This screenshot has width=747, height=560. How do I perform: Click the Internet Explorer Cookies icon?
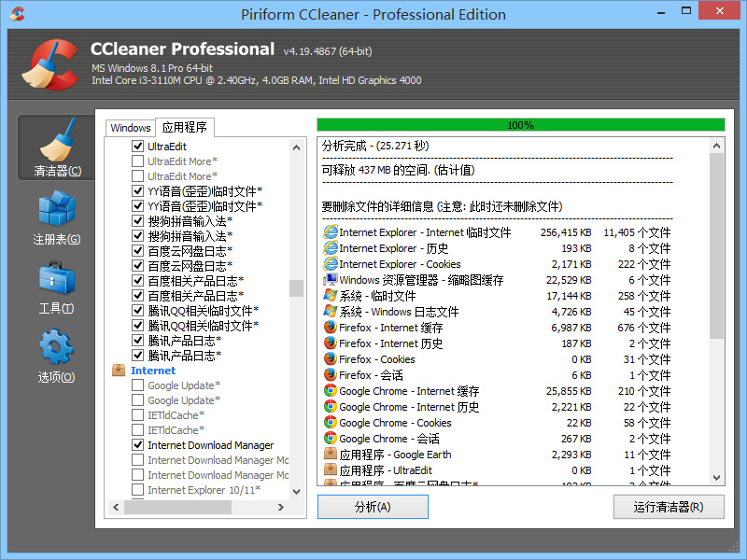pos(330,264)
